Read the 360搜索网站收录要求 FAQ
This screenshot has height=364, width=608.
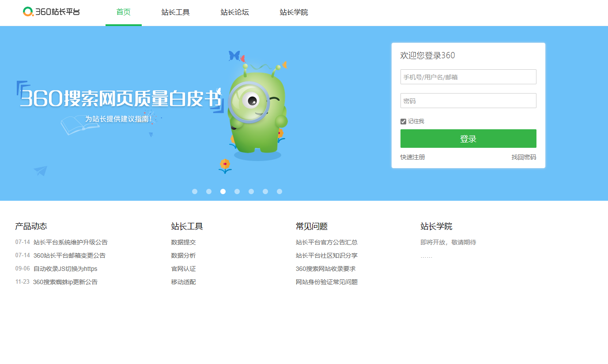pyautogui.click(x=325, y=269)
